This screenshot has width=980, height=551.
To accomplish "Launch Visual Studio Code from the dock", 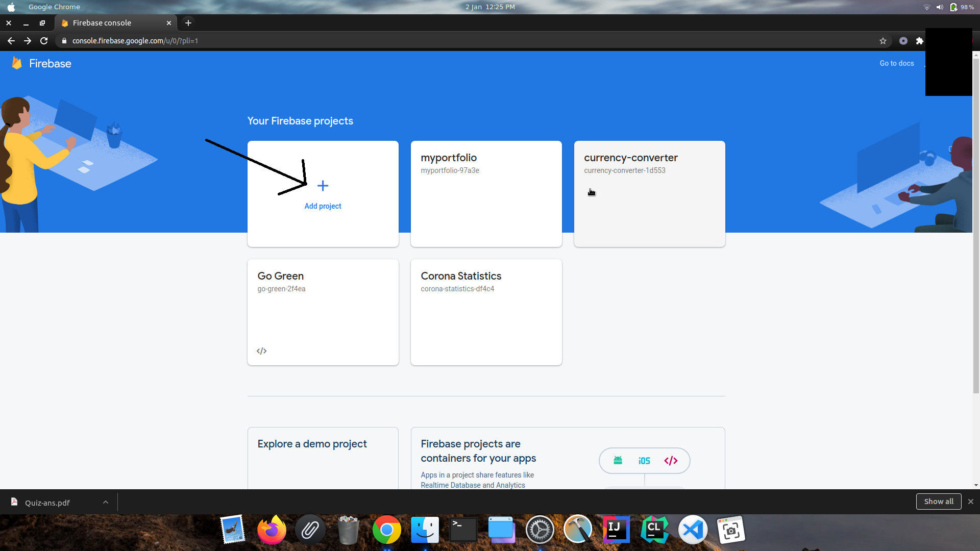I will (693, 530).
